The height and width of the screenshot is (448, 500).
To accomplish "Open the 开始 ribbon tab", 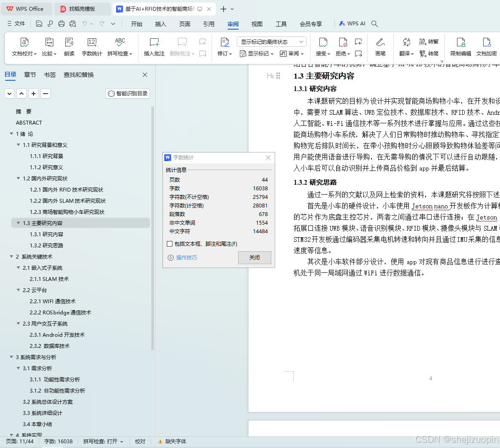I will (x=136, y=24).
